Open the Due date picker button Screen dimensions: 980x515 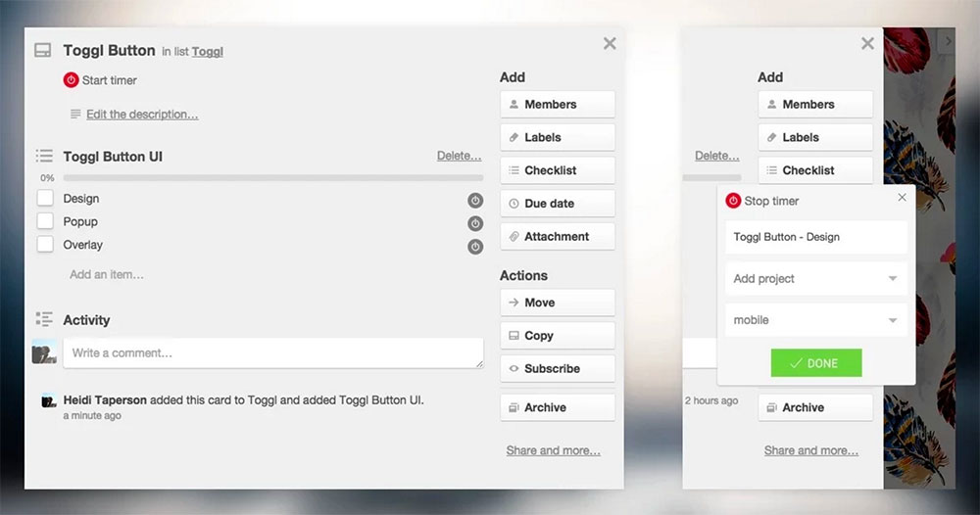tap(557, 204)
